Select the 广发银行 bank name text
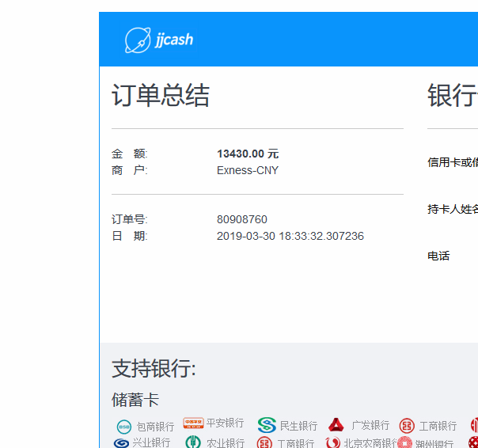The height and width of the screenshot is (448, 478). click(370, 425)
